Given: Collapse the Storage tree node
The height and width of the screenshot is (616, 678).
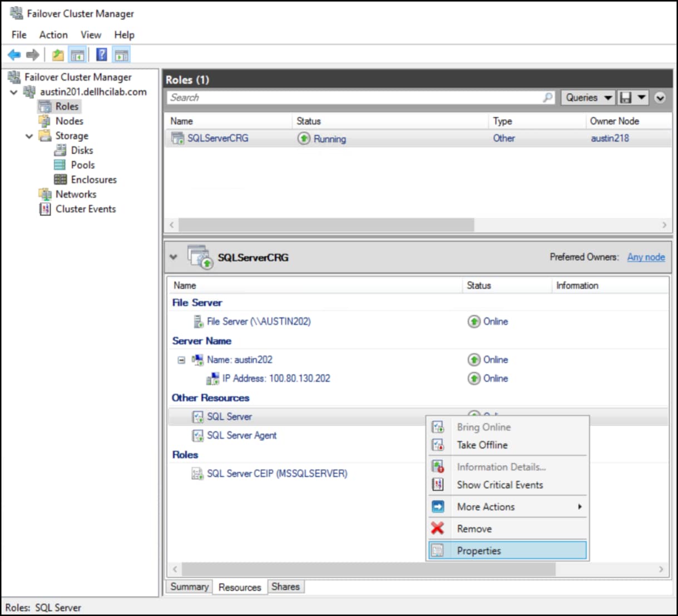Looking at the screenshot, I should tap(29, 136).
